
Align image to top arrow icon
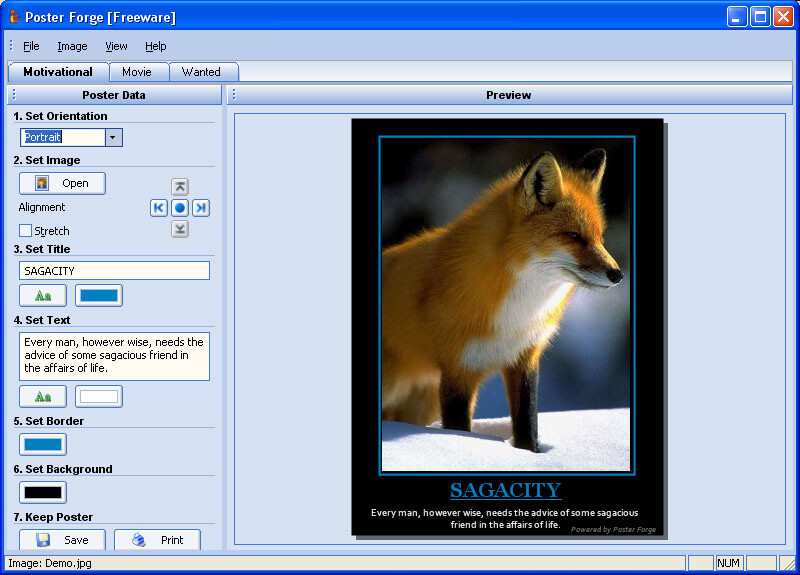(x=180, y=187)
